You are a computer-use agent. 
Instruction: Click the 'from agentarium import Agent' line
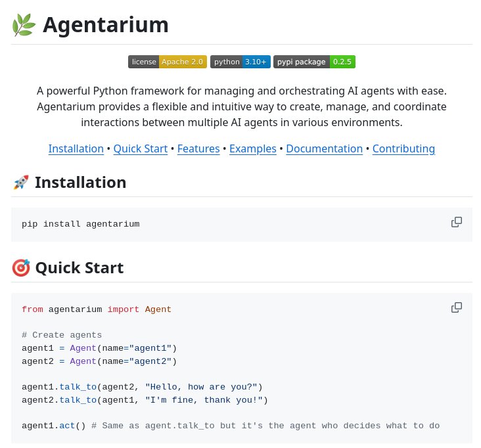(96, 309)
